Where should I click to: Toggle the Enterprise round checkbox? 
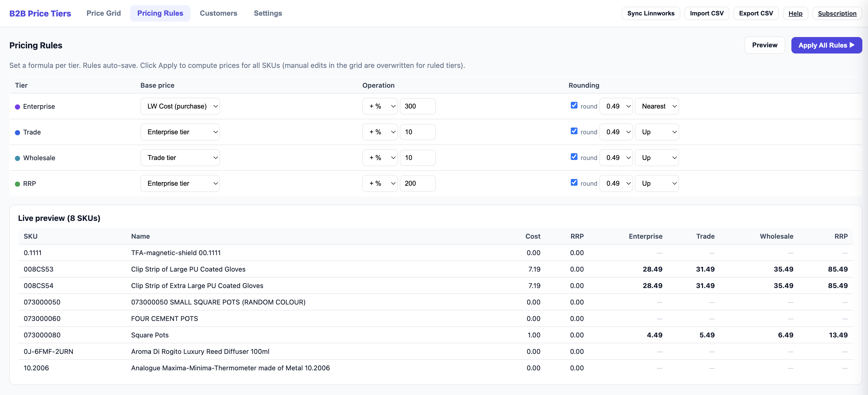point(574,105)
